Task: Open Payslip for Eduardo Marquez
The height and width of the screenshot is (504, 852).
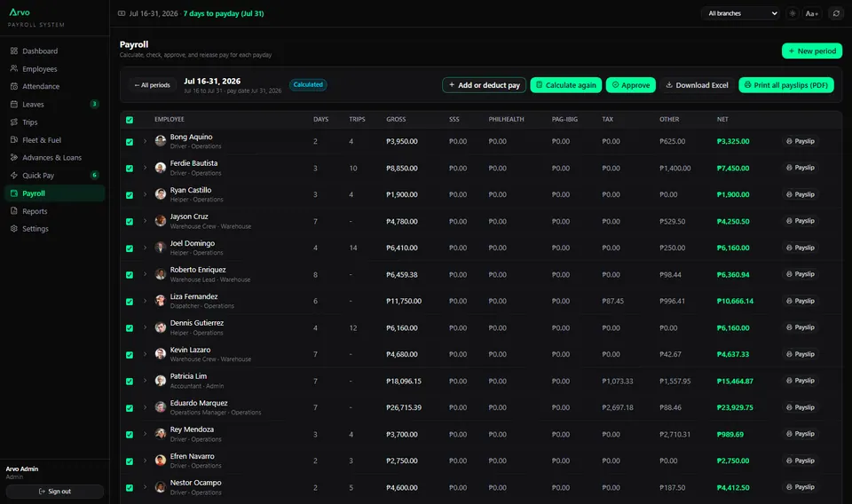Action: point(800,407)
